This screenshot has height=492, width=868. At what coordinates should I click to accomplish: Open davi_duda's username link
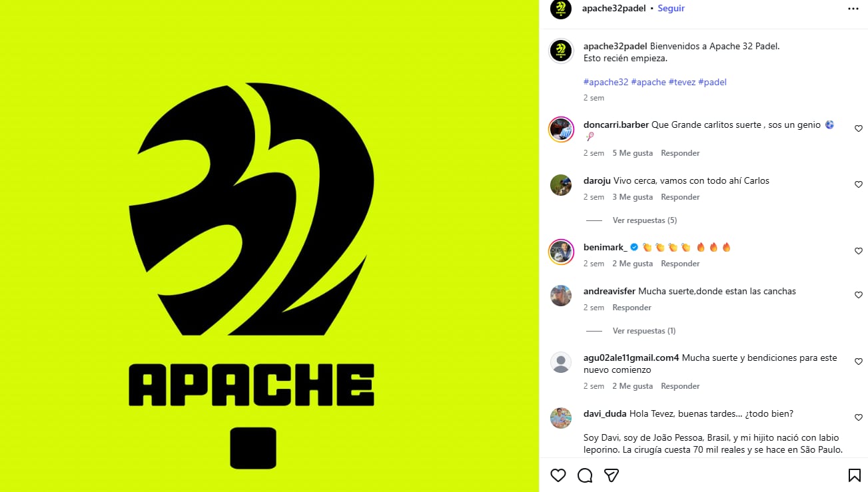tap(605, 413)
